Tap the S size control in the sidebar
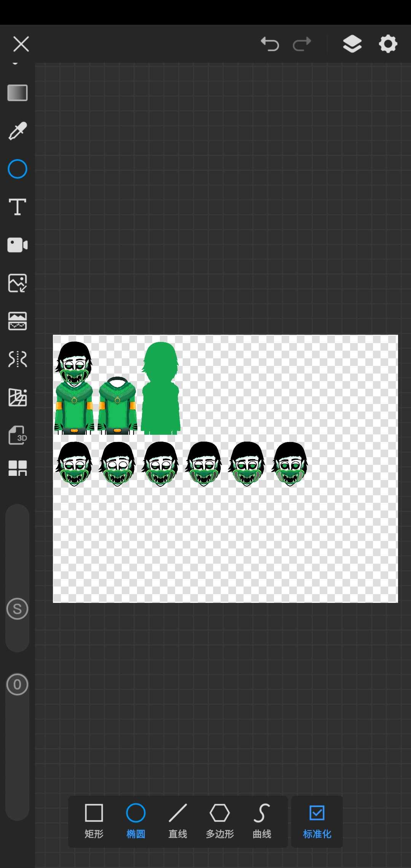This screenshot has height=868, width=411. [x=18, y=609]
